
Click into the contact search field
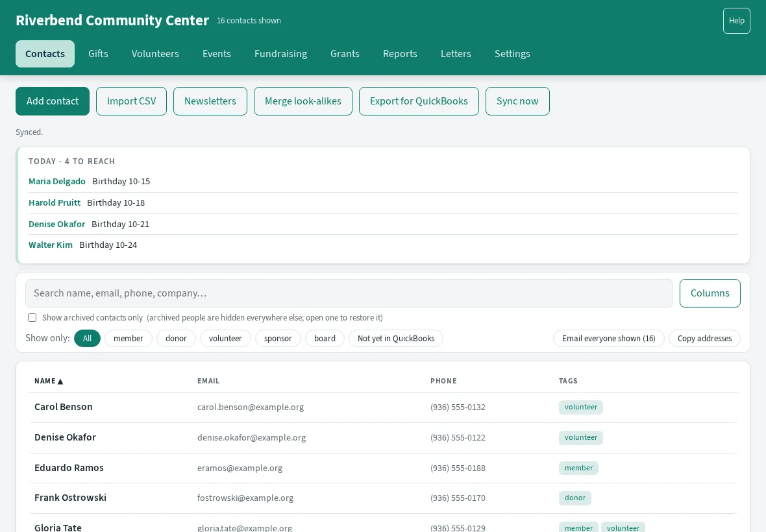click(349, 293)
